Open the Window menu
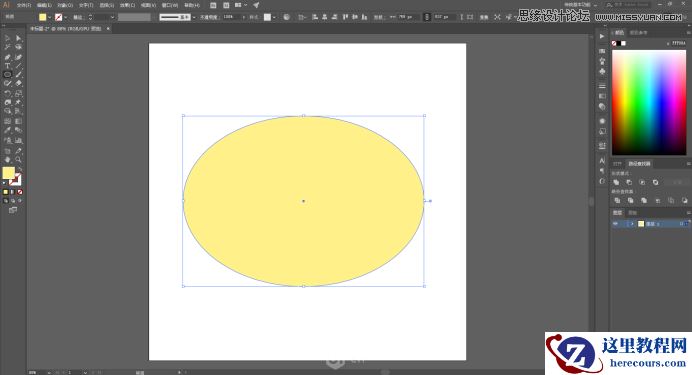 pos(170,5)
